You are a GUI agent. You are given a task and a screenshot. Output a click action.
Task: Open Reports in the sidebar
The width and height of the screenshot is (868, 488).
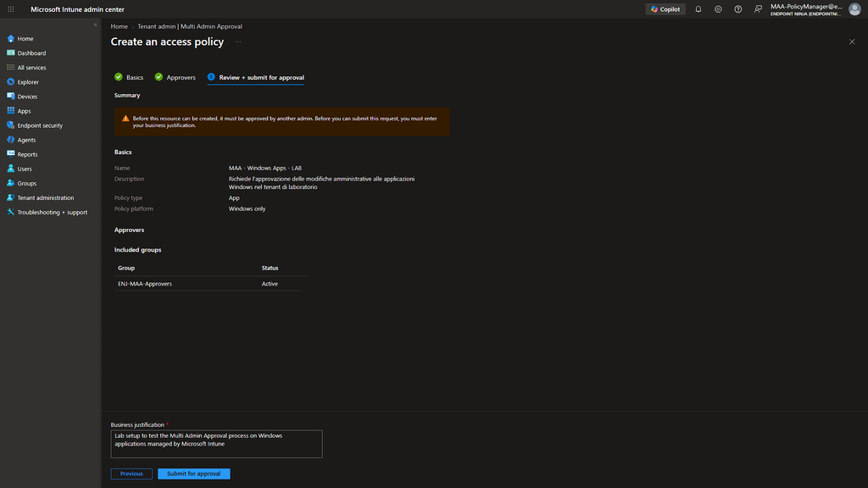(x=27, y=154)
